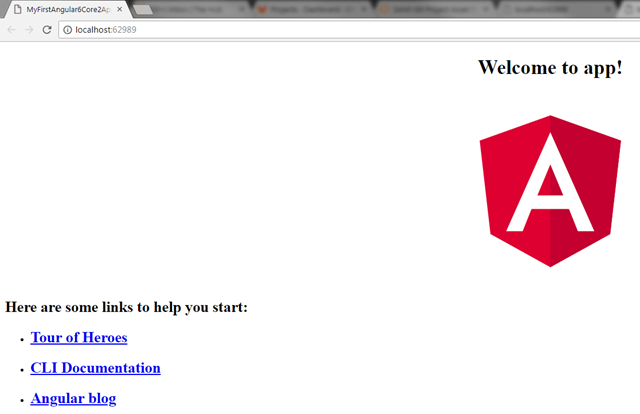Click the page favicon on MyFirstAngular6Core2App tab

[x=16, y=8]
